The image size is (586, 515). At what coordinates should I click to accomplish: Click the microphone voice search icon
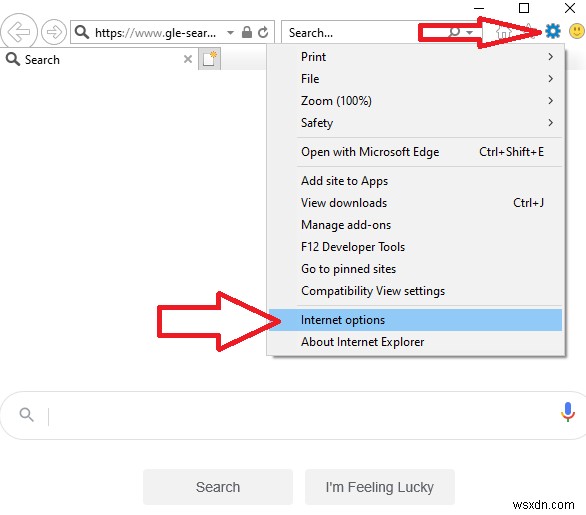point(568,412)
